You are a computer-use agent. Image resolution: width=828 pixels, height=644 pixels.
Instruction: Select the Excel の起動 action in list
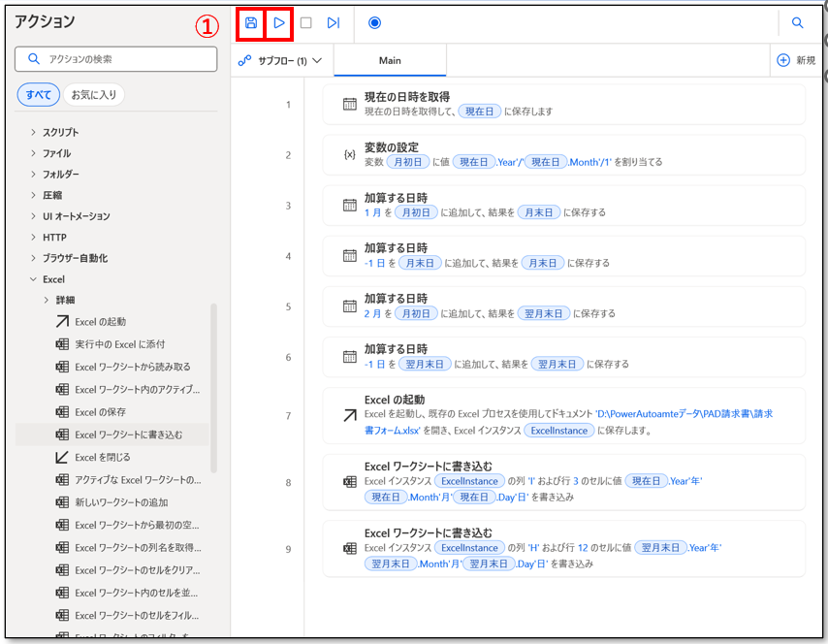(x=100, y=321)
